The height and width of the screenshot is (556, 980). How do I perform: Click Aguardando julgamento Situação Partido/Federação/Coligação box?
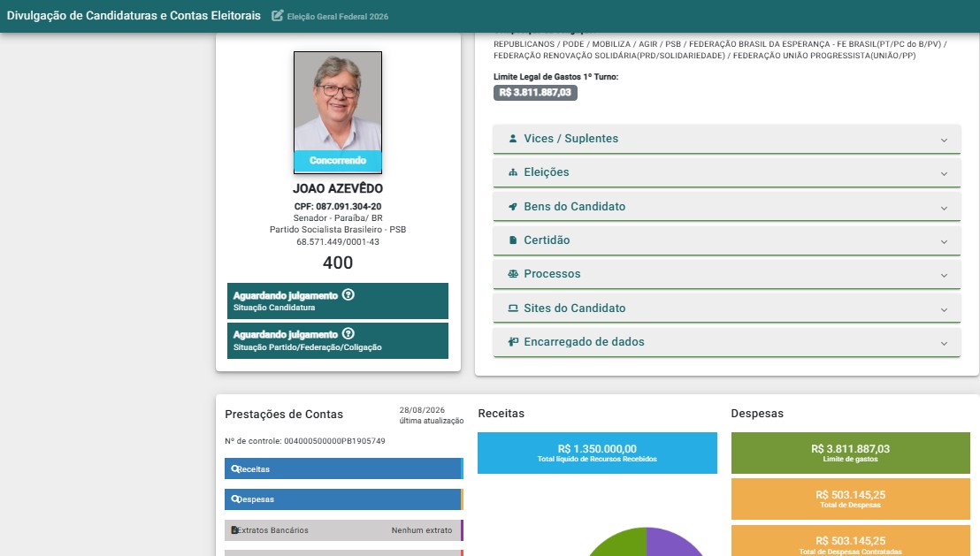click(338, 340)
